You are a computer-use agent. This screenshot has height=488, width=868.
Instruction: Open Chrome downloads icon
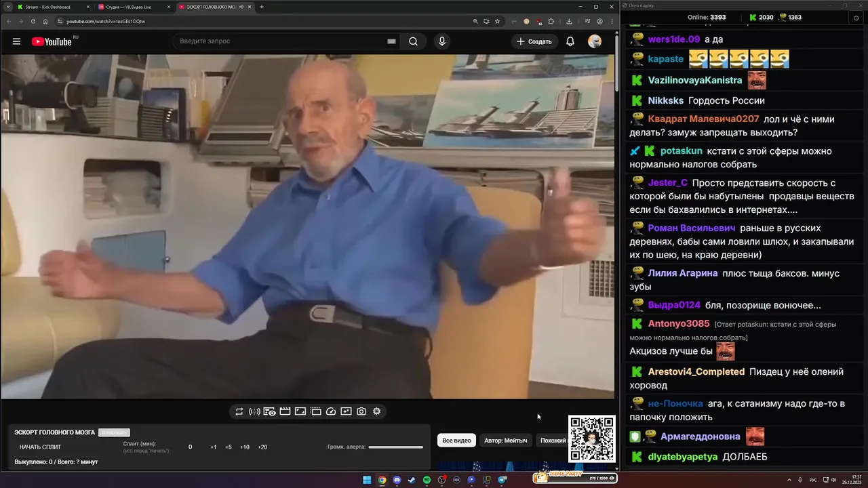pyautogui.click(x=569, y=21)
